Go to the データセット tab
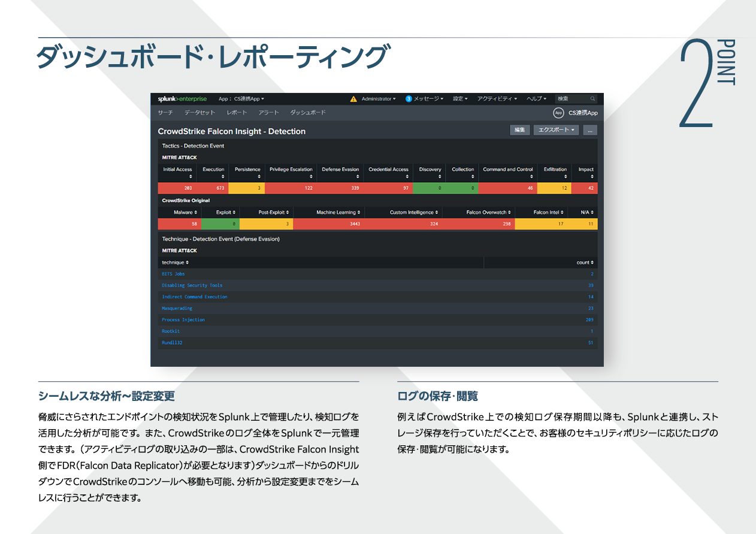 (x=199, y=113)
